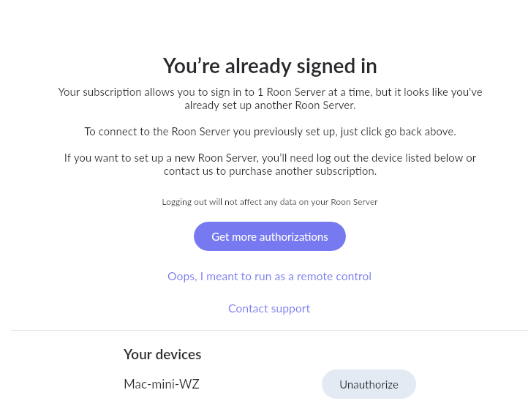
Task: Click the line starting "If you want to set up"
Action: pyautogui.click(x=270, y=158)
